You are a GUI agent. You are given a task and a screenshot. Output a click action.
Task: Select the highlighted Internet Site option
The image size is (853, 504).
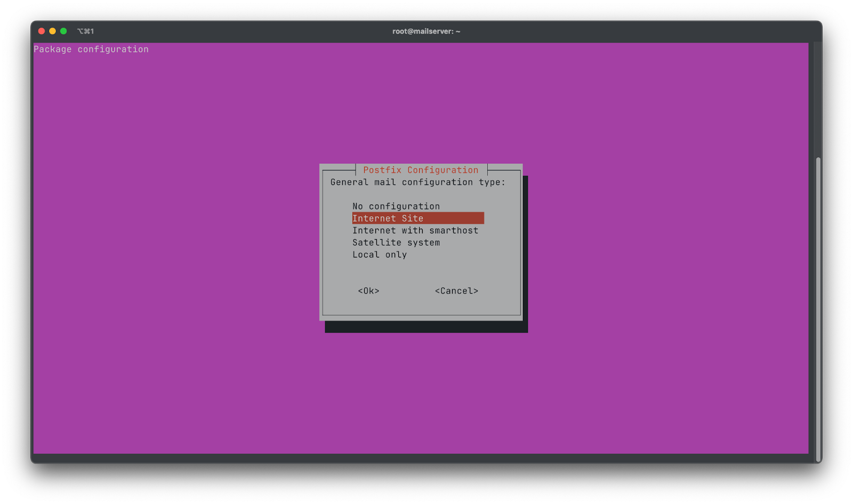418,218
